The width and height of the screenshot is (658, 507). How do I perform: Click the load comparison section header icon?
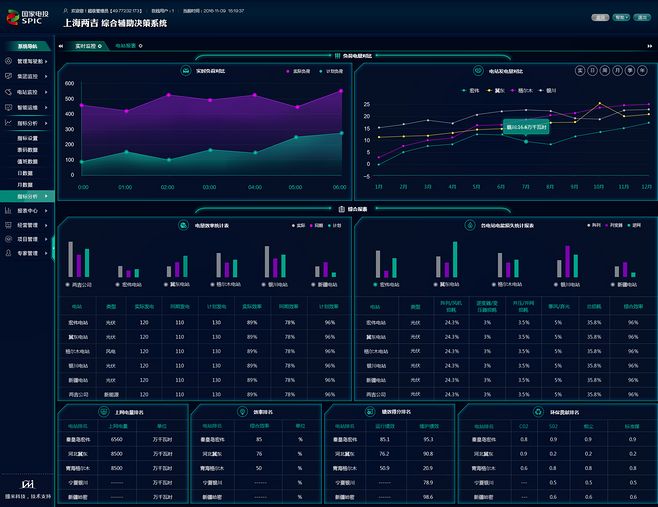[337, 55]
